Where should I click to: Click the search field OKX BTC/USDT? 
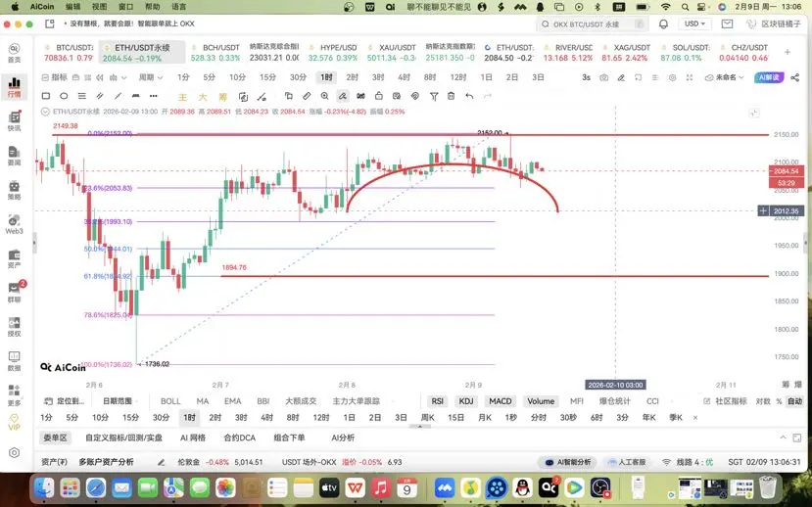click(x=593, y=24)
